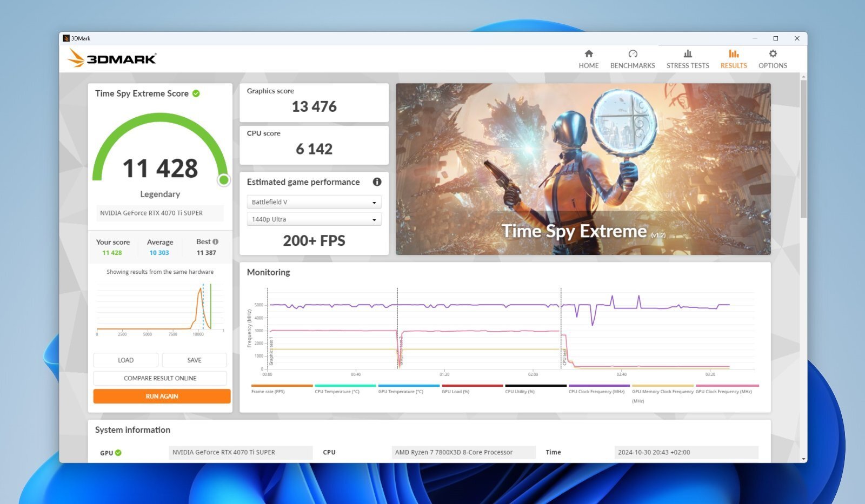Click the LOAD button

[x=125, y=360]
